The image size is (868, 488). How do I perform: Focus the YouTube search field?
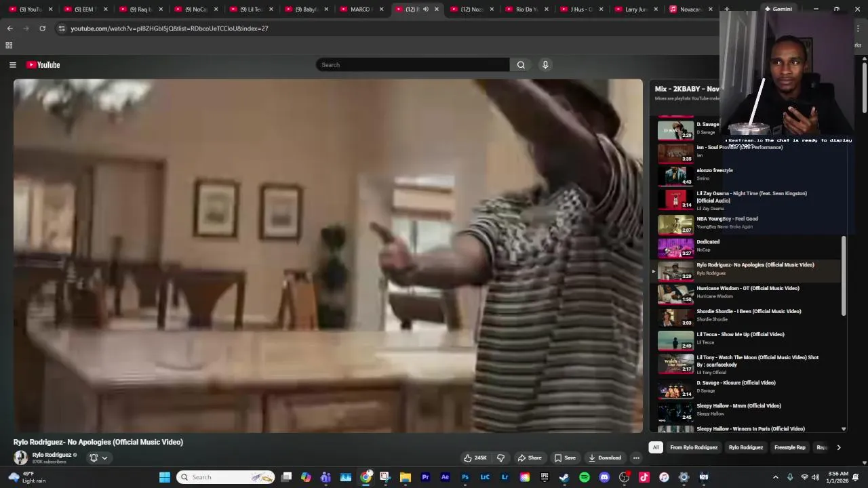412,65
